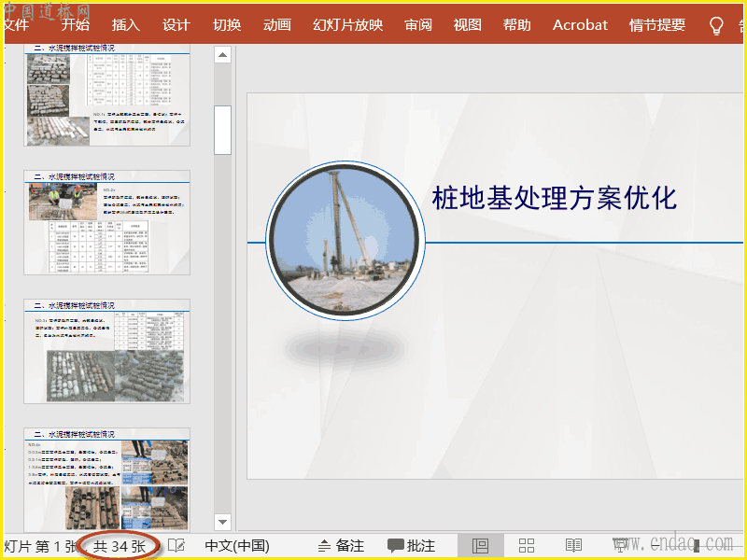
Task: Click the 共 34 张 slide count
Action: [120, 546]
